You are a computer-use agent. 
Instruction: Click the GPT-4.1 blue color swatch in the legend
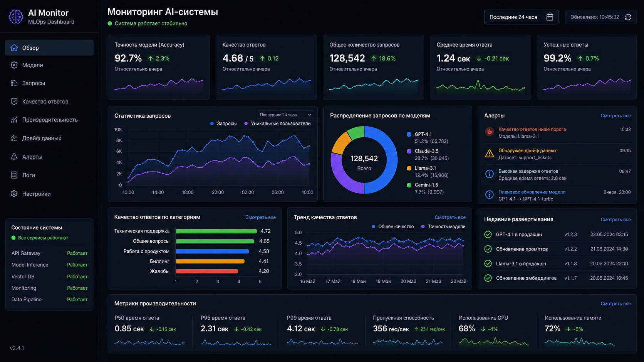point(409,134)
